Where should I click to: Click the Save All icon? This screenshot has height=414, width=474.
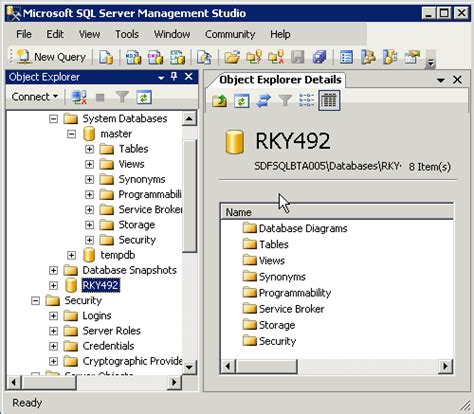(x=319, y=57)
